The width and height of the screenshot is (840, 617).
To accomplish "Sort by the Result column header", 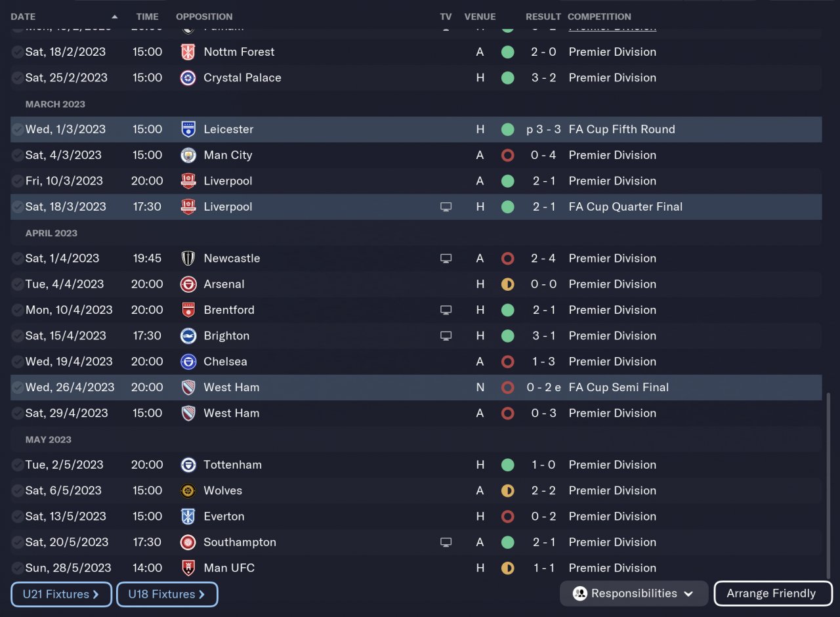I will pyautogui.click(x=543, y=16).
